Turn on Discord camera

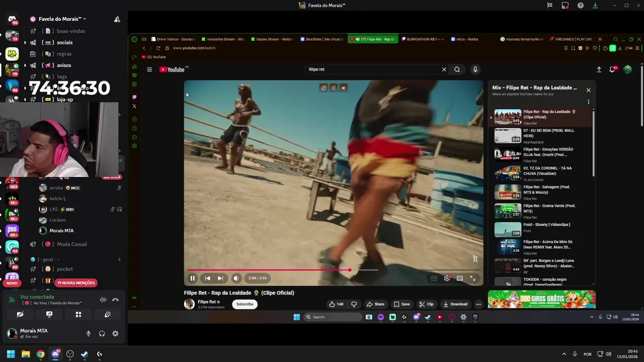point(20,314)
